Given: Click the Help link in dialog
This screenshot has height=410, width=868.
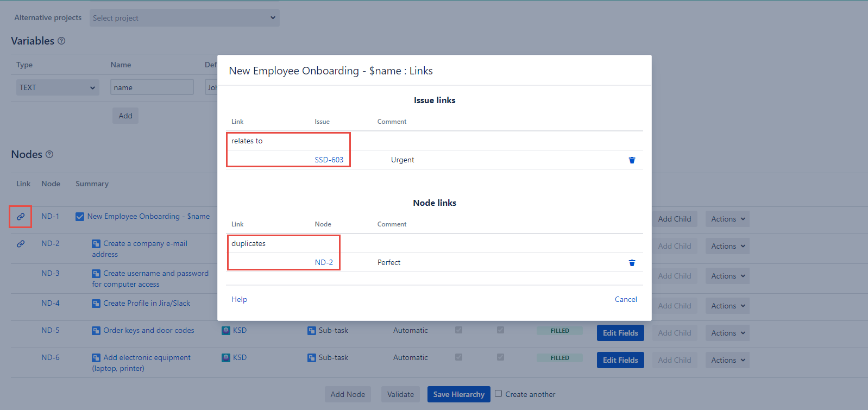Looking at the screenshot, I should (239, 299).
